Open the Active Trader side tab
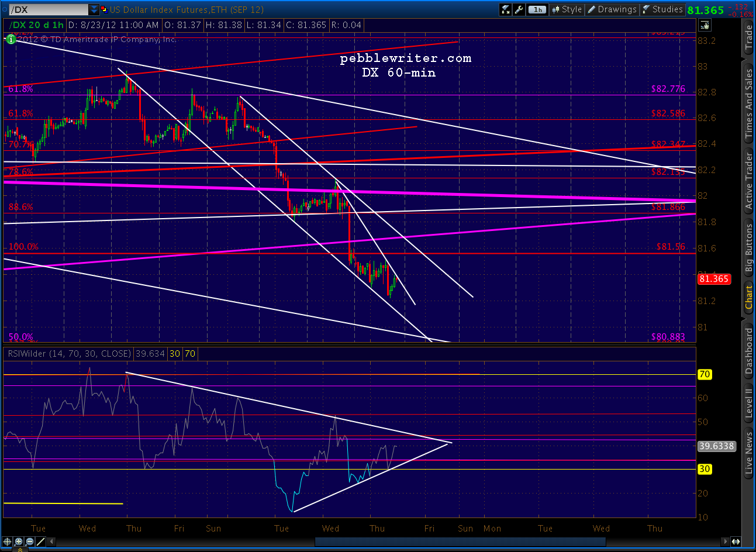Image resolution: width=756 pixels, height=552 pixels. tap(748, 180)
